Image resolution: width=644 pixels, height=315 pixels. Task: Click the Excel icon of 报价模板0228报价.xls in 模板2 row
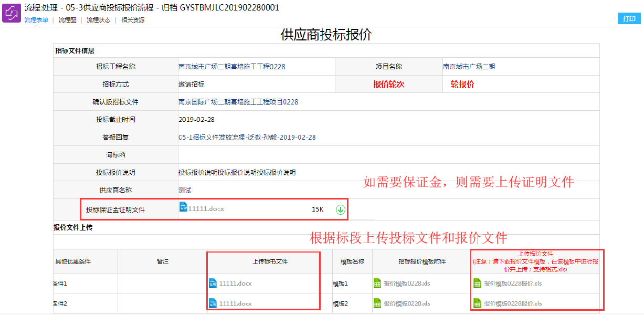tap(477, 303)
